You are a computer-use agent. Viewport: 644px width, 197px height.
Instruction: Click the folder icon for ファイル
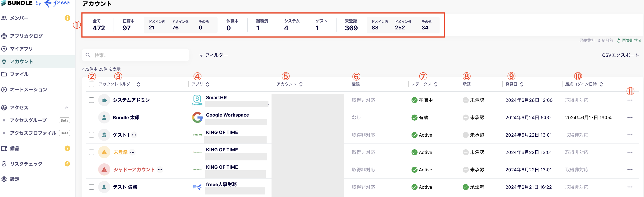4,74
